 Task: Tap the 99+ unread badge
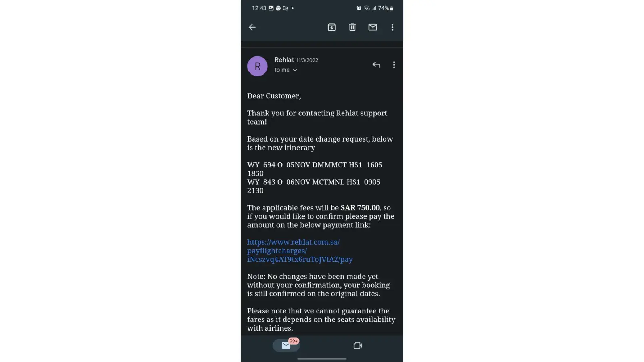(294, 341)
